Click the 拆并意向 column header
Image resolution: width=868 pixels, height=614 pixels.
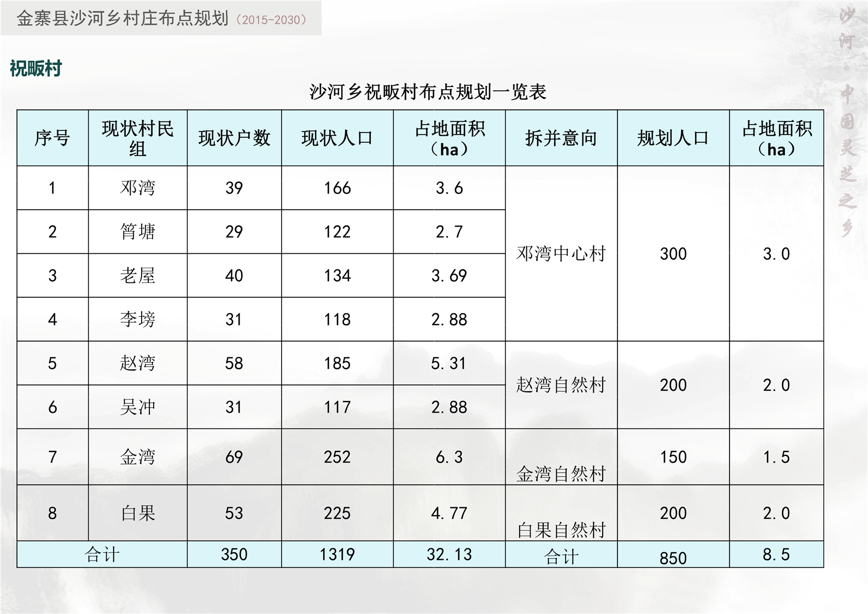(561, 138)
